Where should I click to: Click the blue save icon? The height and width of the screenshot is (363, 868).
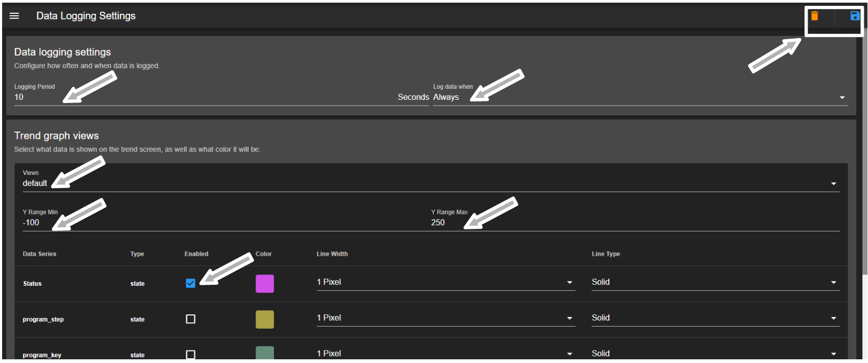(x=855, y=16)
